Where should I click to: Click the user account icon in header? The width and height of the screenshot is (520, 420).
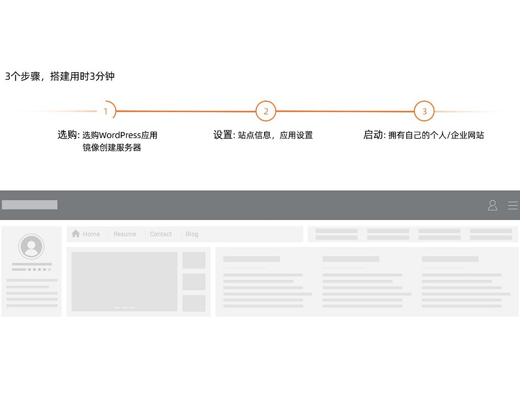click(492, 205)
